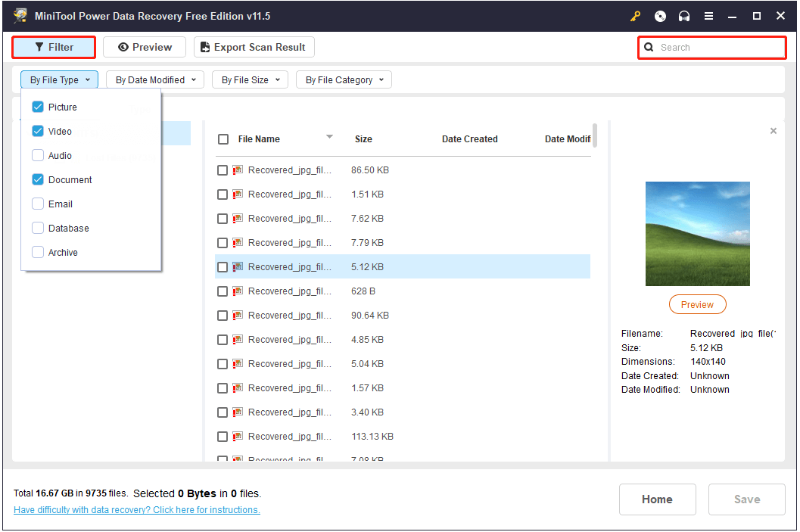The height and width of the screenshot is (532, 800).
Task: Click Export Scan Result button
Action: coord(254,48)
